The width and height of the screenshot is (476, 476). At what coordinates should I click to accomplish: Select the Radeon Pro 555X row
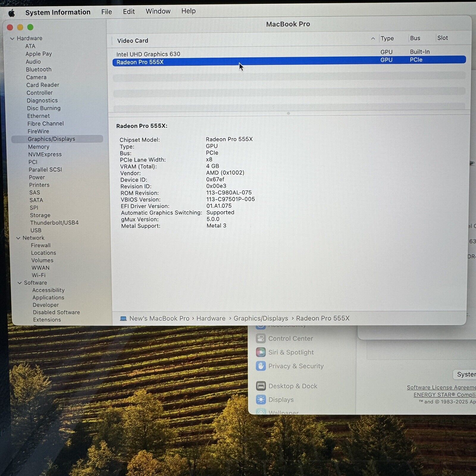(x=289, y=61)
